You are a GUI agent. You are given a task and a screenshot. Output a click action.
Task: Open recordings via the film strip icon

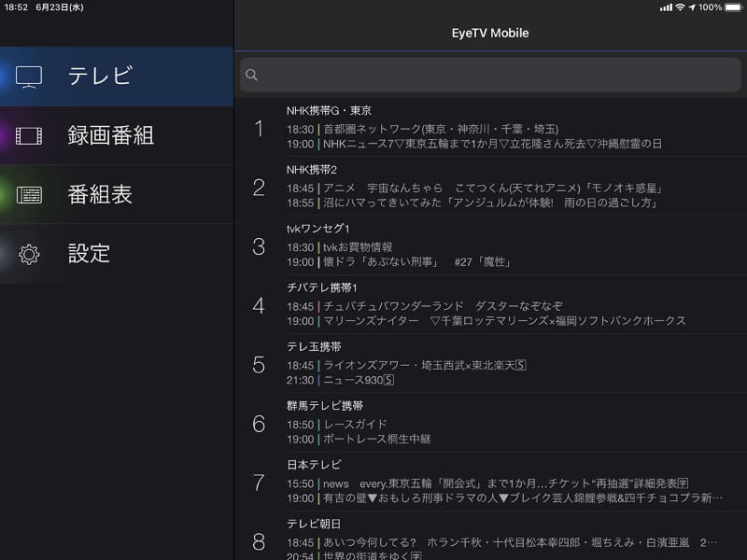[x=29, y=135]
